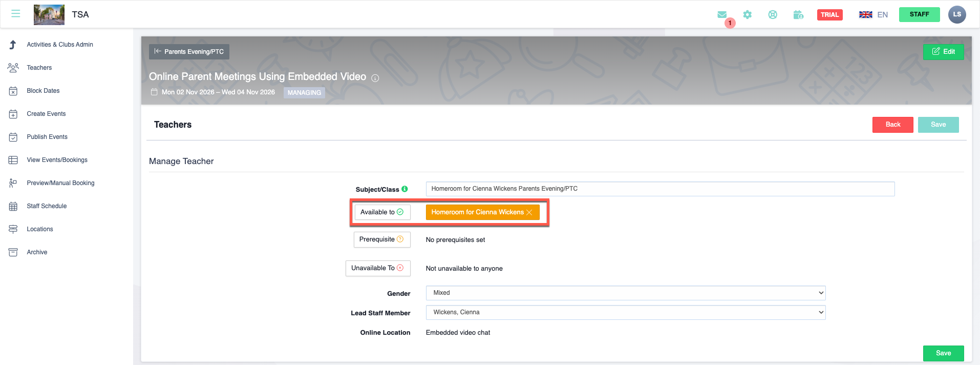The image size is (980, 365).
Task: Open the mail inbox icon
Action: (x=722, y=15)
